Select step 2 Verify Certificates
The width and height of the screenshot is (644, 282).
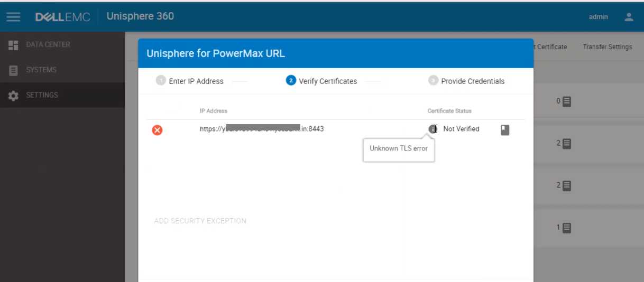pyautogui.click(x=321, y=81)
